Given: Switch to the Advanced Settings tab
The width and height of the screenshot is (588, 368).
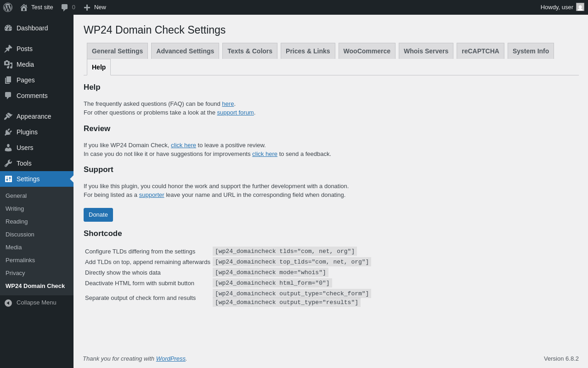Looking at the screenshot, I should (x=185, y=51).
